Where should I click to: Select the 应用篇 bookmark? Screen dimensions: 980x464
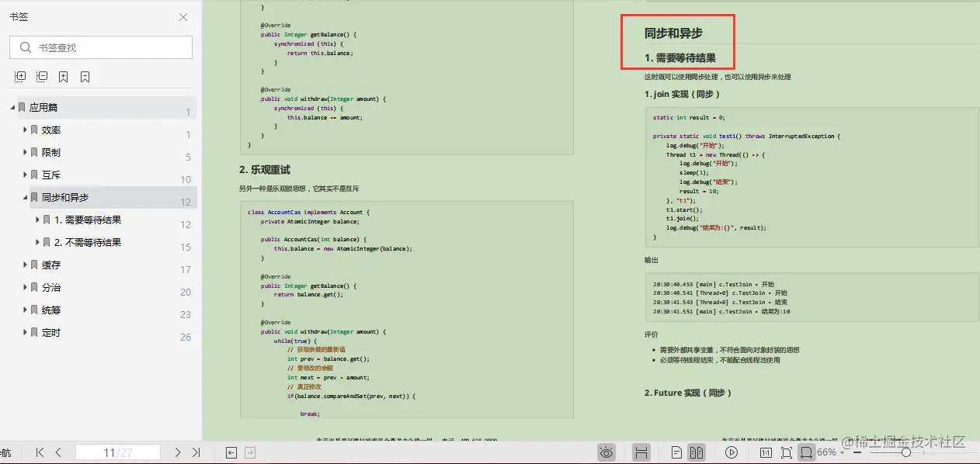(43, 108)
